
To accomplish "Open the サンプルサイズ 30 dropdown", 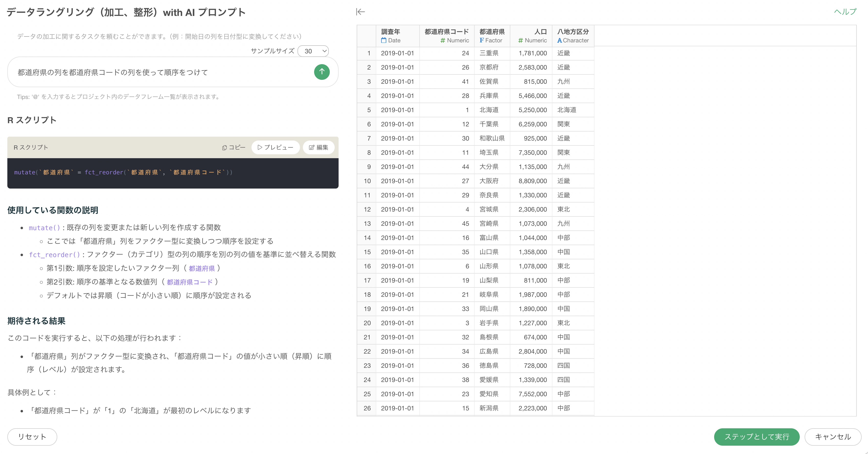I will click(x=313, y=51).
